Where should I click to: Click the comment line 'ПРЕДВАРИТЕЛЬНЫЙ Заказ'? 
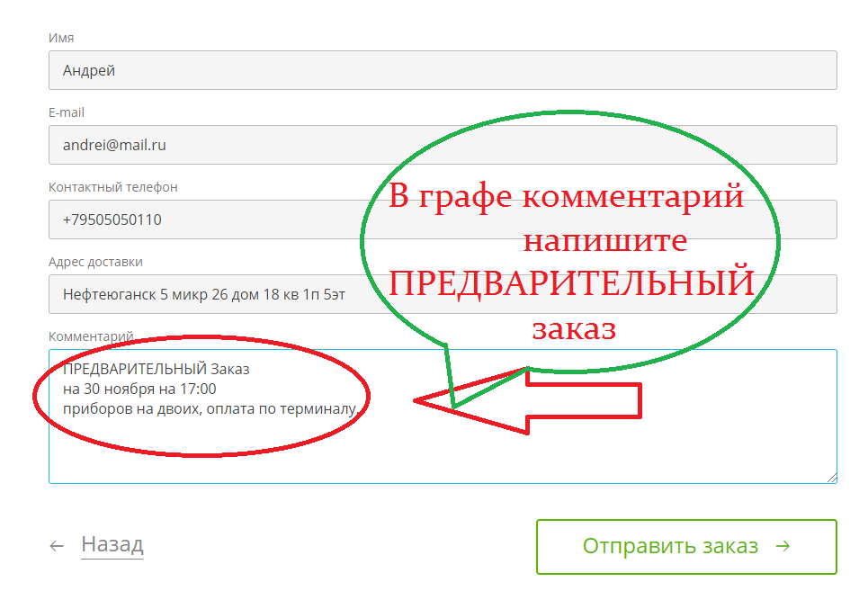[x=157, y=369]
